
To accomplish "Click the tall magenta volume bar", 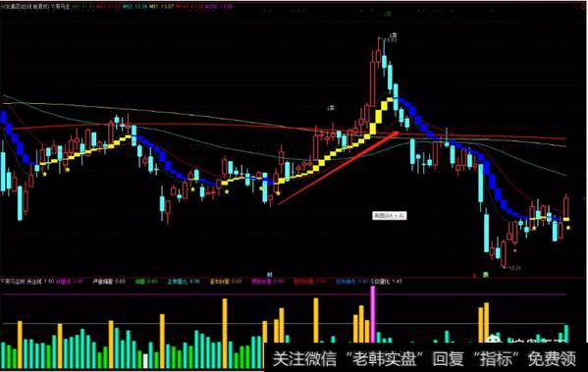I will click(x=372, y=314).
